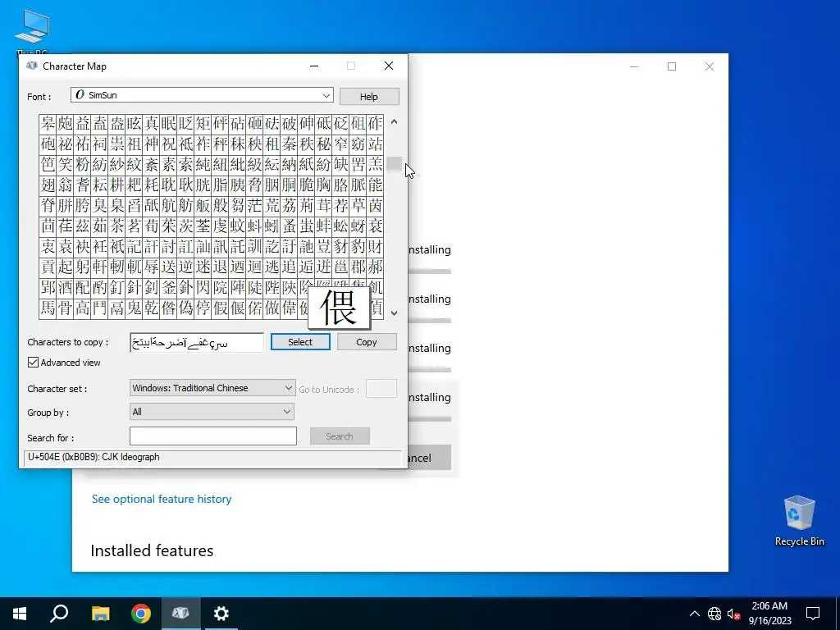Select the 停 character cell

203,308
